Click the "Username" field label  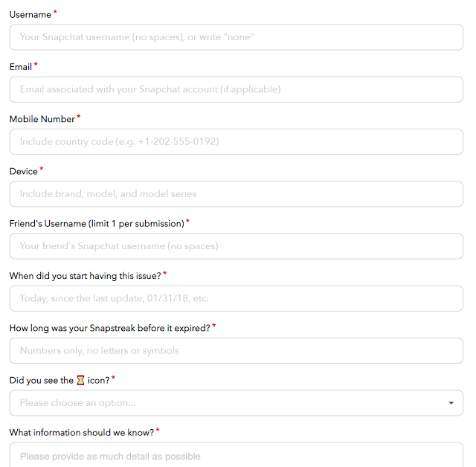30,15
